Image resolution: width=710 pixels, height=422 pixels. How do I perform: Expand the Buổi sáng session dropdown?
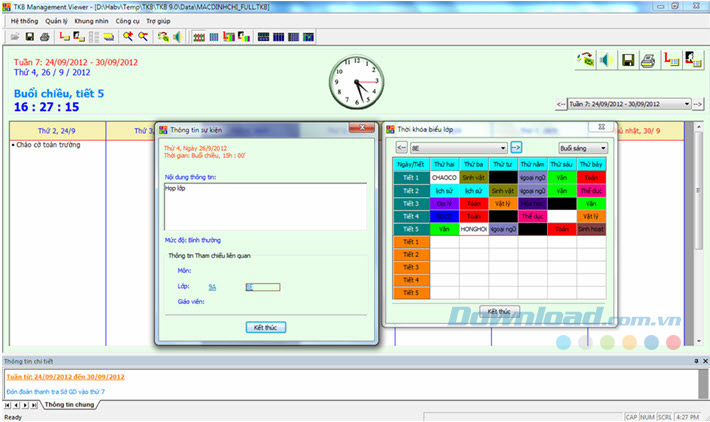click(629, 147)
